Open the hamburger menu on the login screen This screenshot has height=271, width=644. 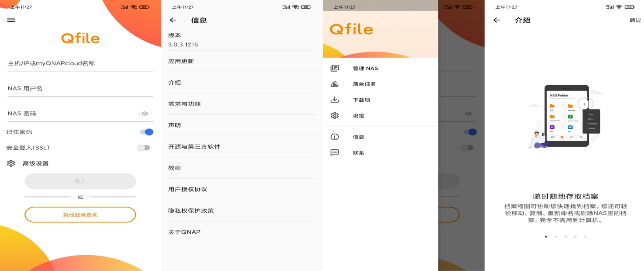[x=11, y=20]
